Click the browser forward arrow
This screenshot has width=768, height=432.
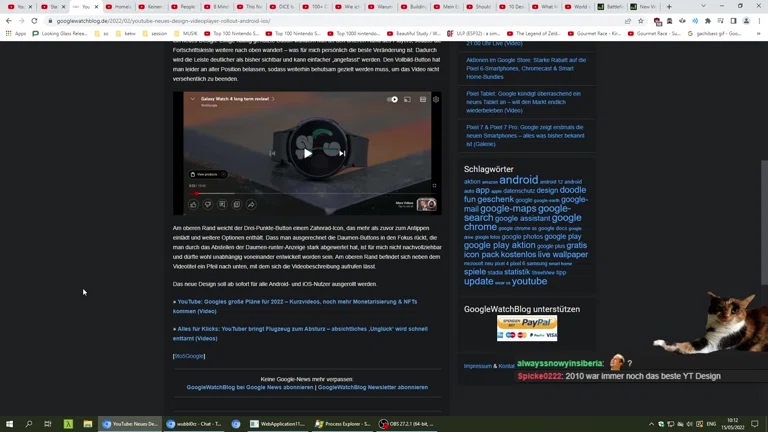[22, 21]
